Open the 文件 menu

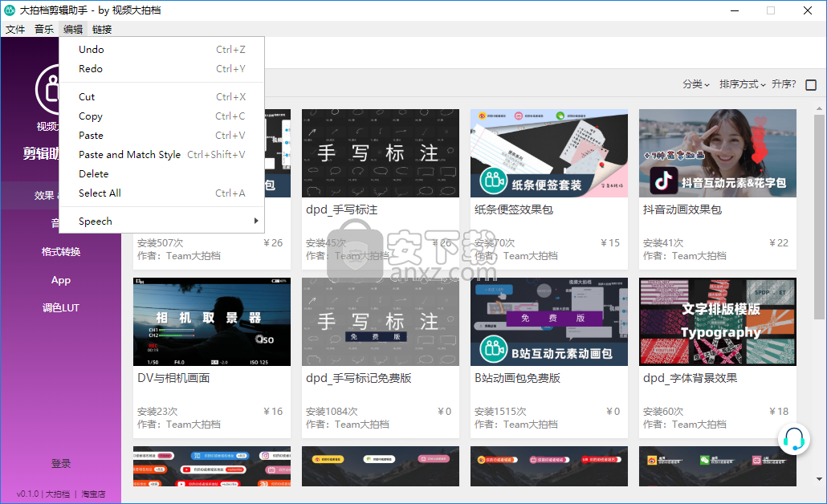(x=15, y=30)
